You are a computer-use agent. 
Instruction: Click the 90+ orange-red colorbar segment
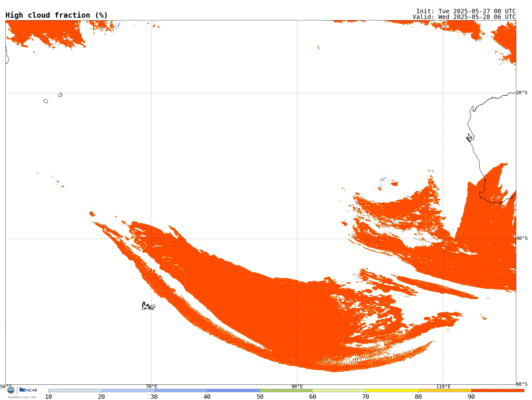click(498, 391)
